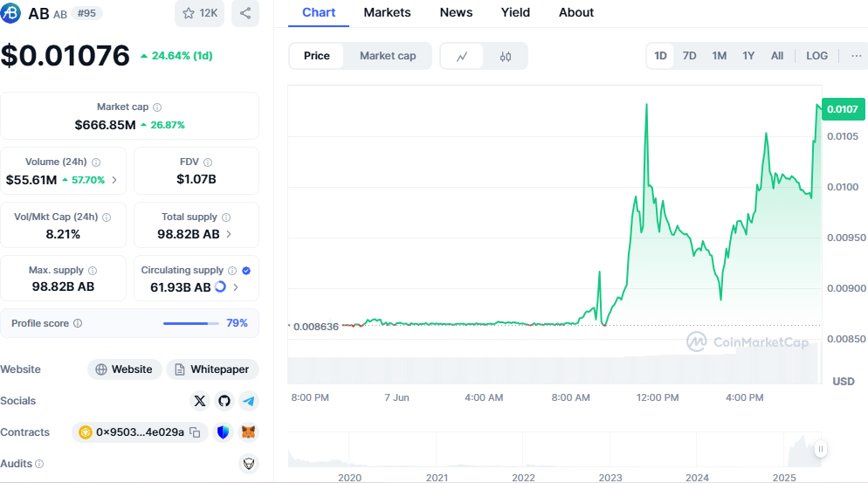Click the $666.85M market cap value
The image size is (868, 483).
point(105,125)
